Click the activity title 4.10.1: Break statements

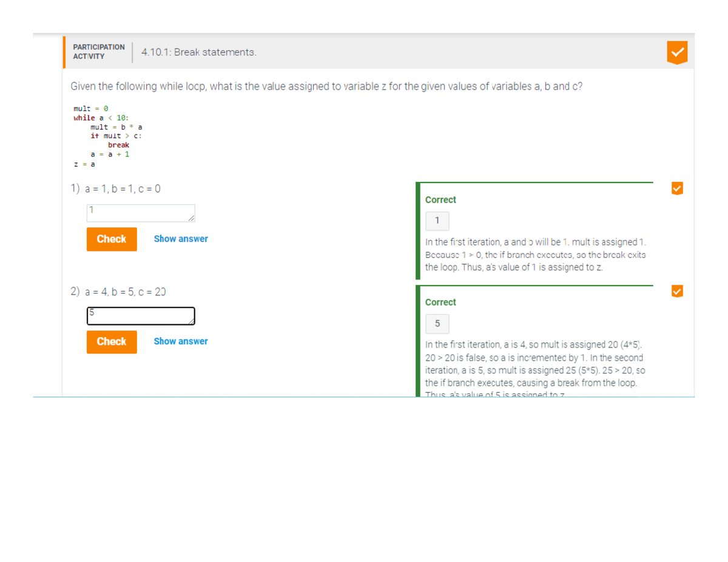[200, 52]
